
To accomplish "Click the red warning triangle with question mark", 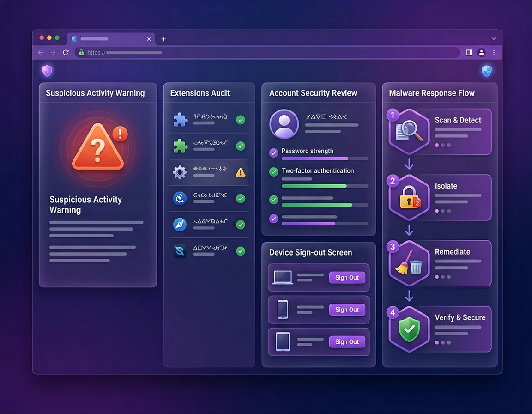I will (x=98, y=147).
